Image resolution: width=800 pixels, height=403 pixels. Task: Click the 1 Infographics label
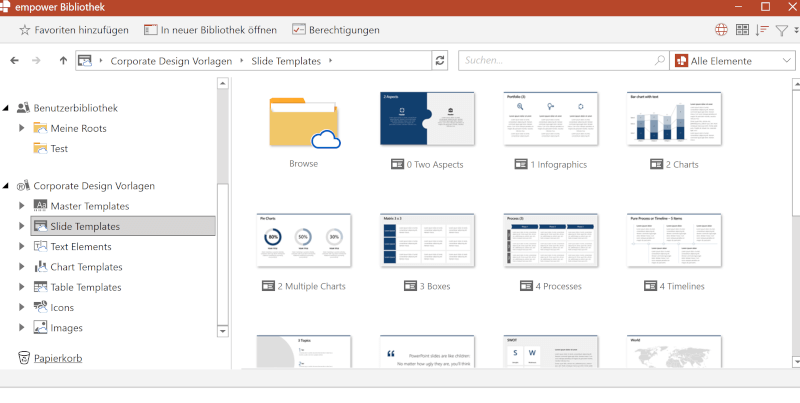(x=558, y=164)
